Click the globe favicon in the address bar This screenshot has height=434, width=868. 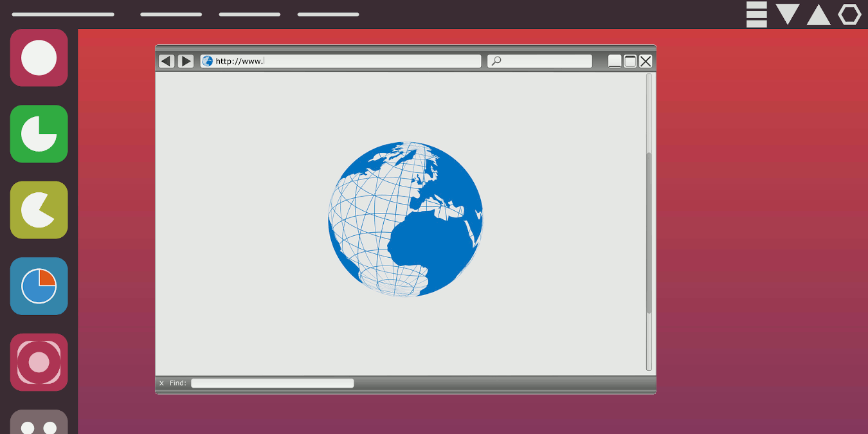[207, 60]
